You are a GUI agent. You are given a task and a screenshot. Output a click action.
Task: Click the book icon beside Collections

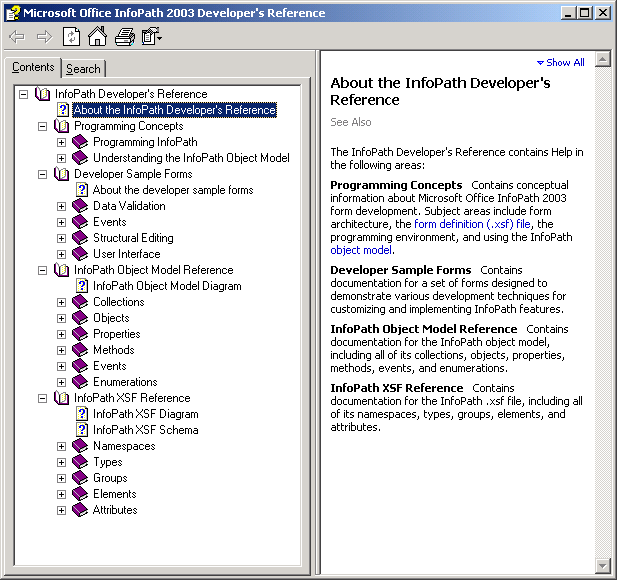point(80,302)
